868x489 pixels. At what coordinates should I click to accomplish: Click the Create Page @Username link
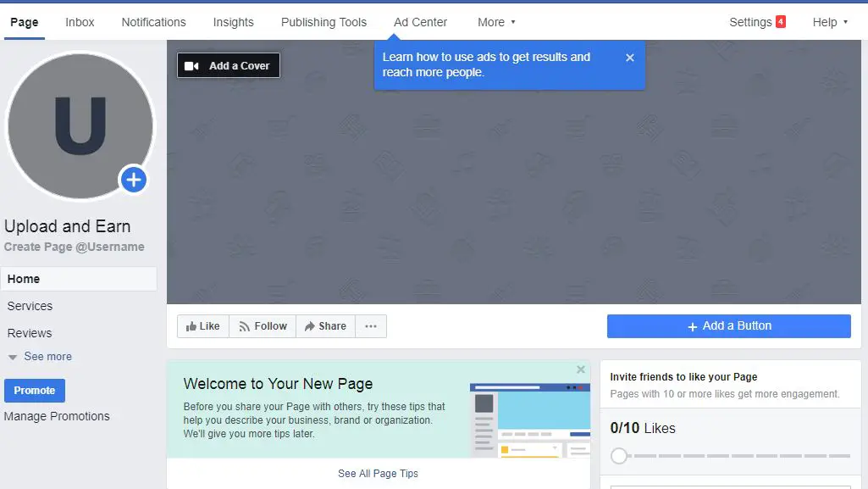click(x=75, y=247)
